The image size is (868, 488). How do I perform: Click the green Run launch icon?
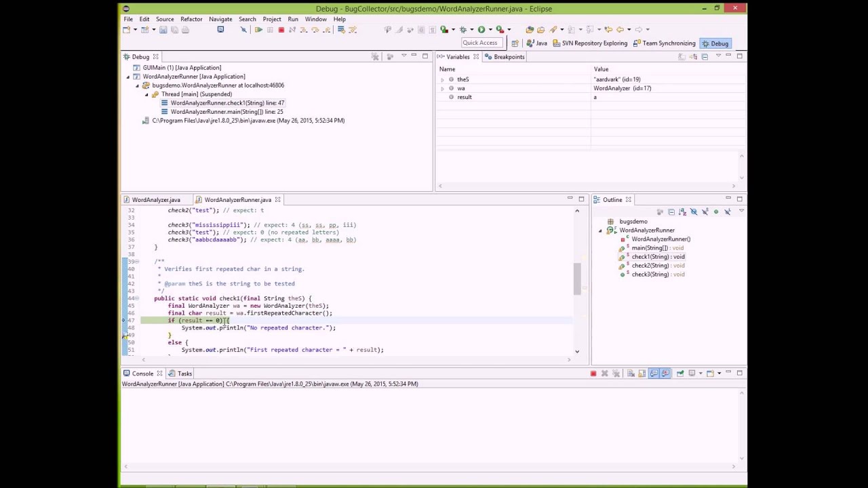pos(481,29)
